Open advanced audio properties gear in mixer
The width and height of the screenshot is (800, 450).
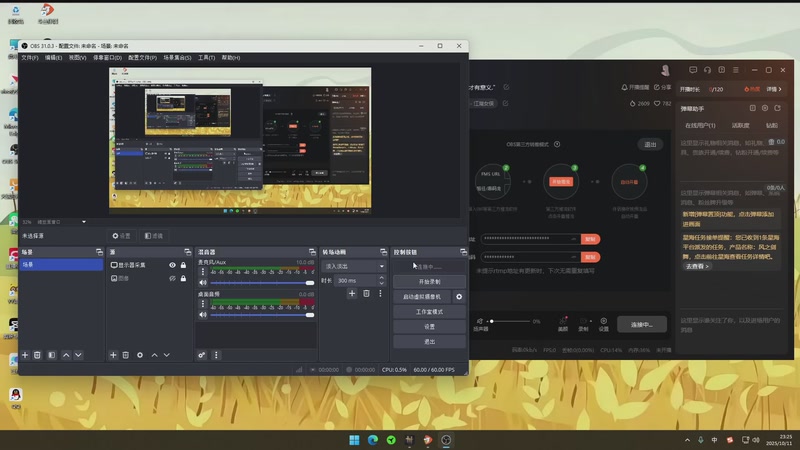coord(202,355)
